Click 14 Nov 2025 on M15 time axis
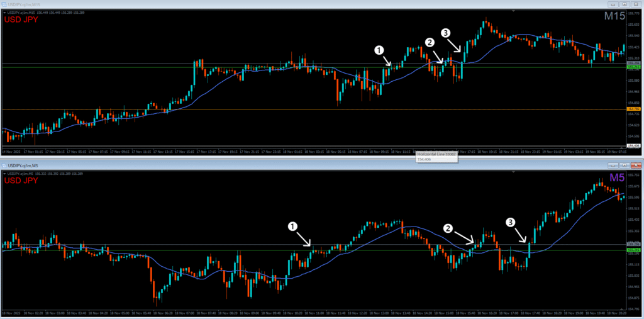 coord(10,152)
